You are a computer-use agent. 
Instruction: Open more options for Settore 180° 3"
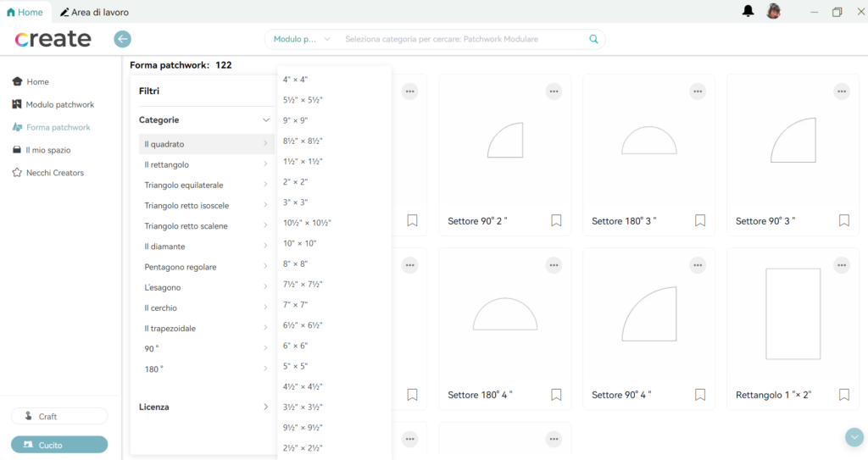point(698,91)
